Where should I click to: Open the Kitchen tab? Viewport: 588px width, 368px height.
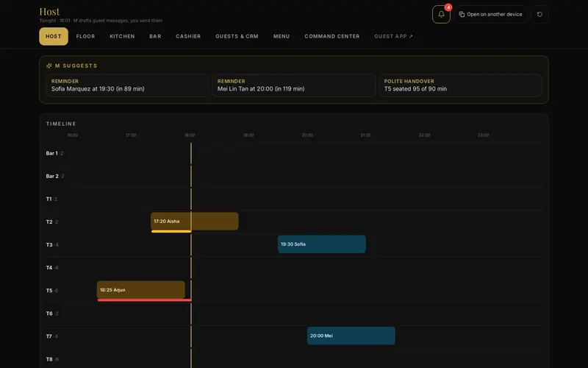point(122,36)
